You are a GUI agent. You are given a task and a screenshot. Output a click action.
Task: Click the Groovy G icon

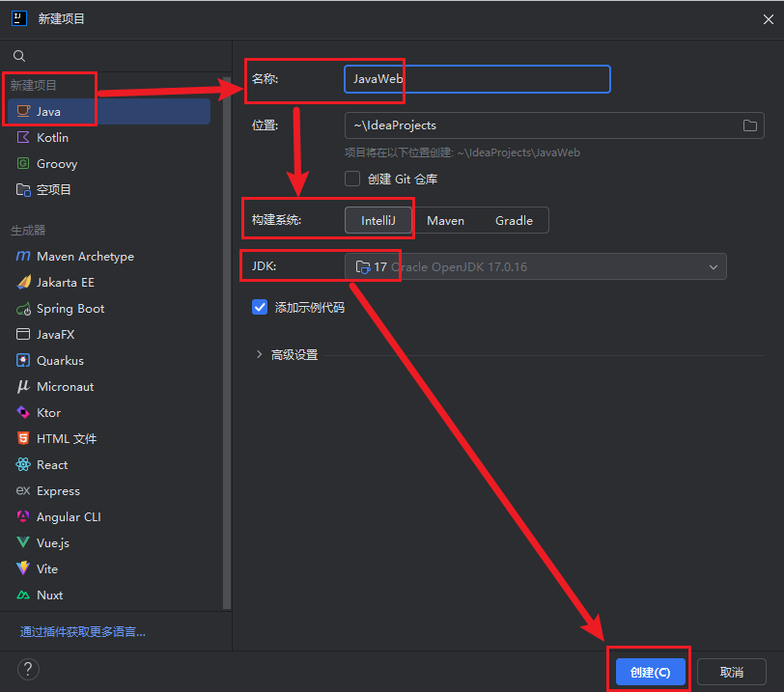(x=23, y=163)
